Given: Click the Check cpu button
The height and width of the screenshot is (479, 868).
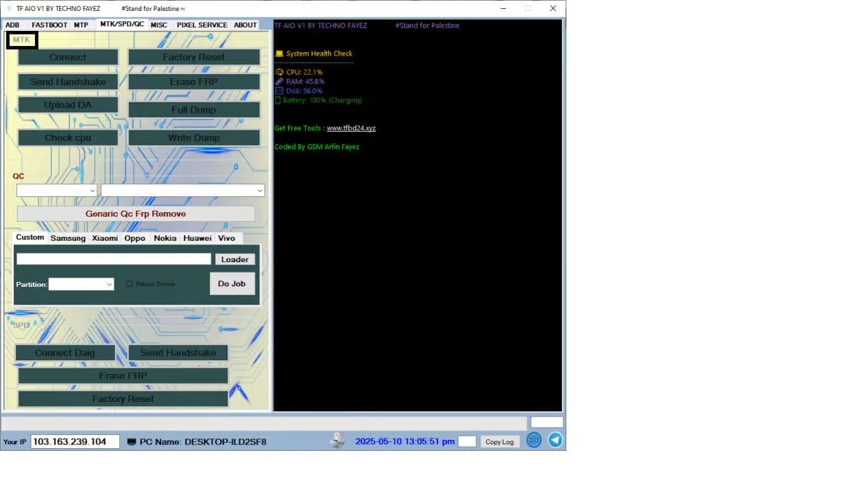Looking at the screenshot, I should click(68, 138).
